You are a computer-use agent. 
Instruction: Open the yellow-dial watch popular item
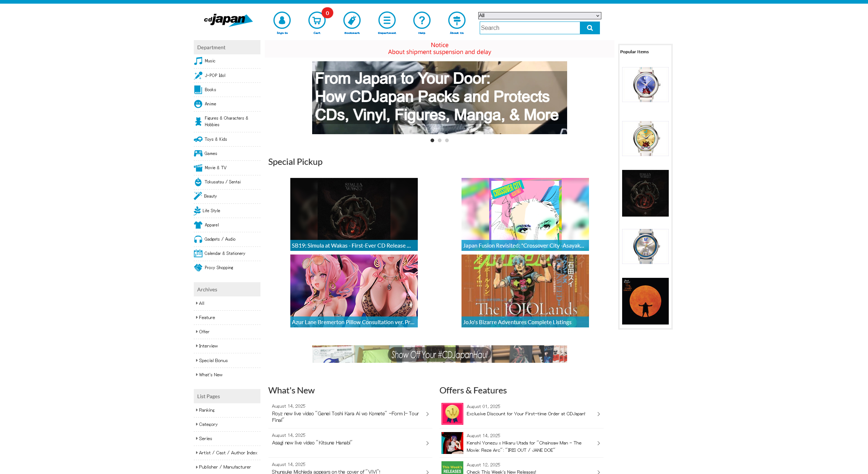[x=645, y=139]
